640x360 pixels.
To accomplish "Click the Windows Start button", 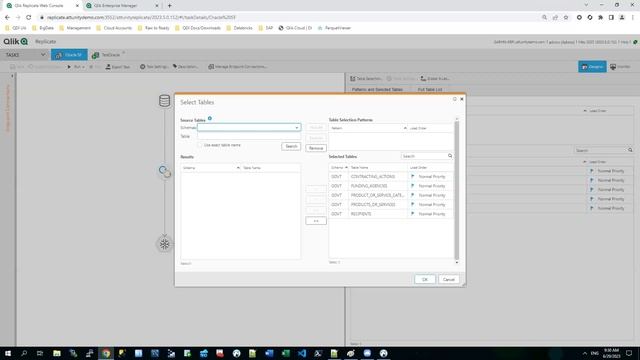I will pos(8,353).
